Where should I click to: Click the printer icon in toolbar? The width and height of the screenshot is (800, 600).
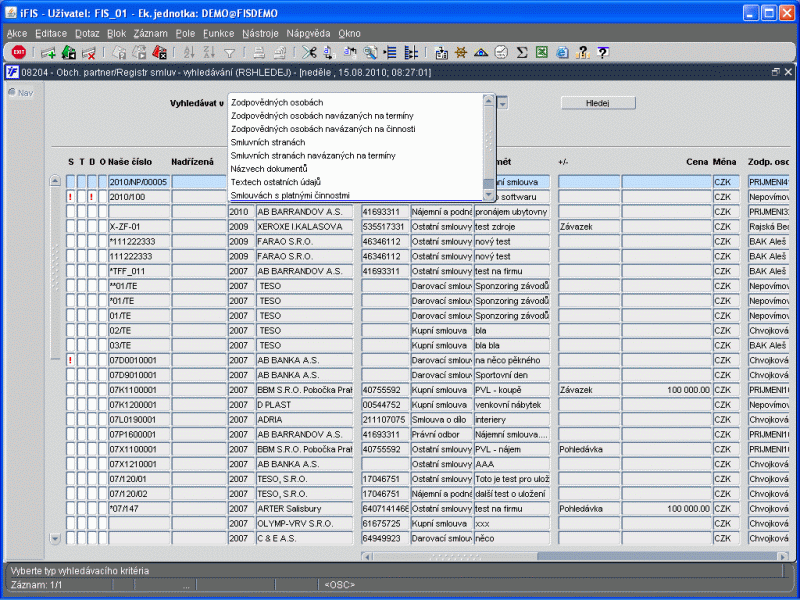[259, 52]
